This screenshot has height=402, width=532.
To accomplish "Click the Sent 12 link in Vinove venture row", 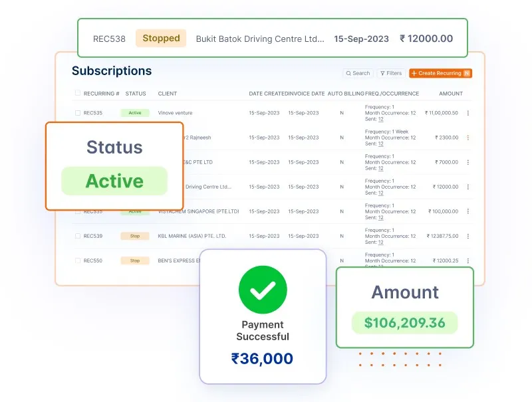I will click(x=380, y=119).
